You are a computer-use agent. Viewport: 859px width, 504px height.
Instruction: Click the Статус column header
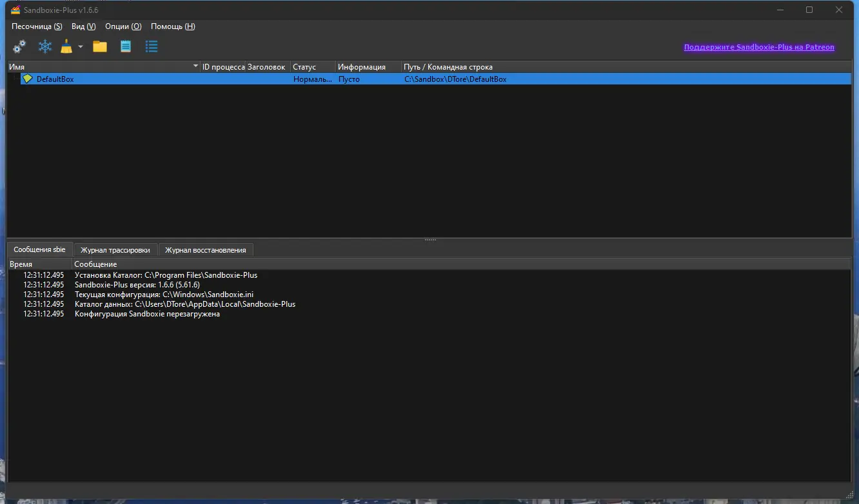313,67
